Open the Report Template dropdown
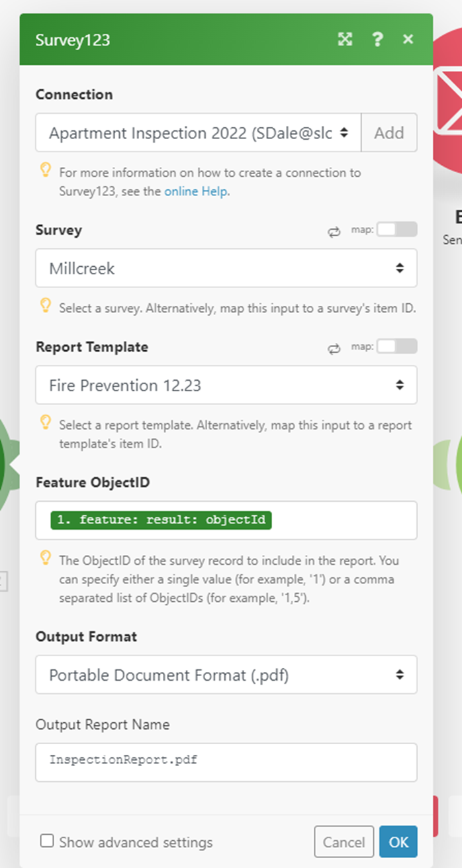Viewport: 462px width, 868px height. (226, 385)
